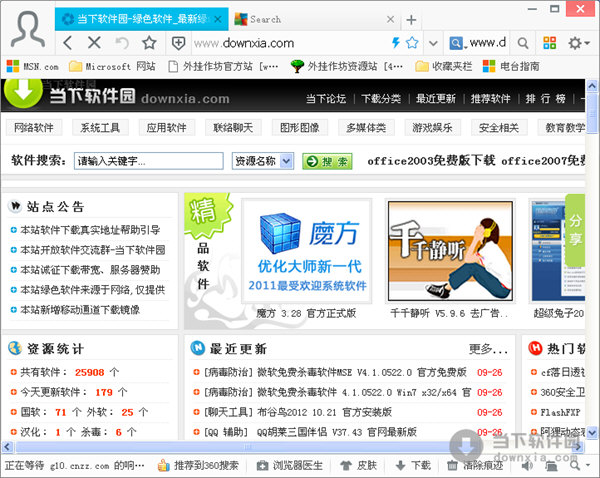Click the green download arrow site logo
Screen dimensions: 600x478
tap(23, 92)
